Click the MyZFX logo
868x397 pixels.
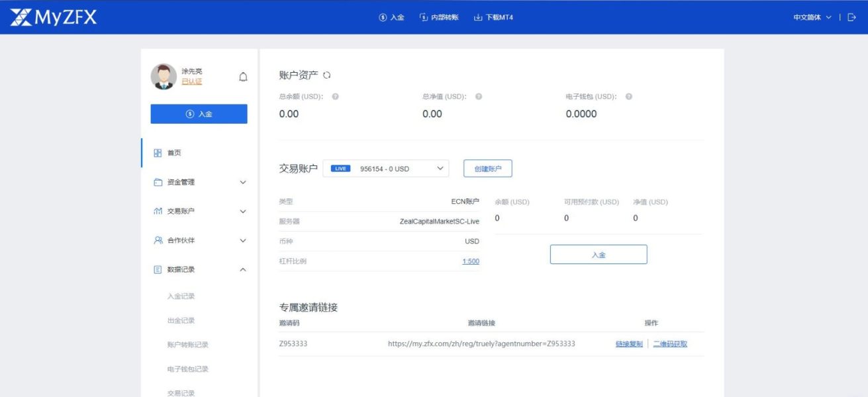click(54, 17)
